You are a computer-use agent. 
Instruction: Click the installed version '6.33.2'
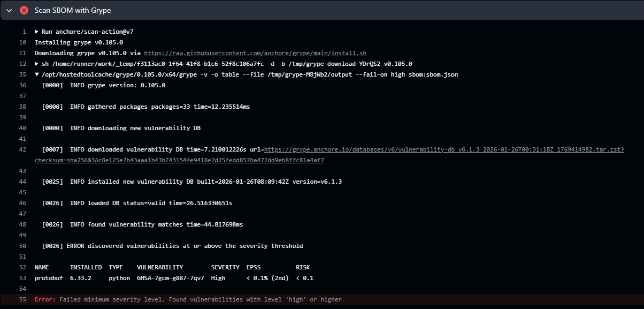81,278
